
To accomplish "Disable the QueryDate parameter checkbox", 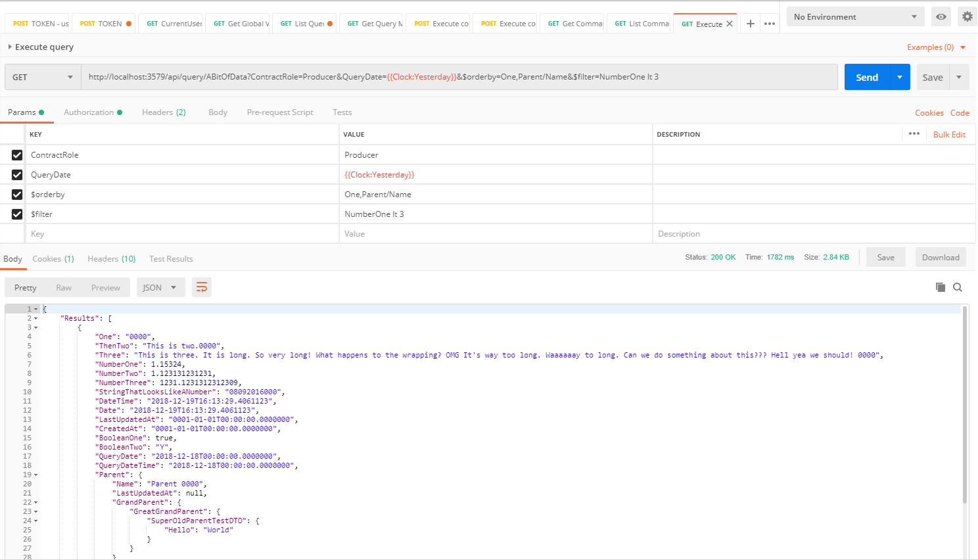I will tap(17, 175).
